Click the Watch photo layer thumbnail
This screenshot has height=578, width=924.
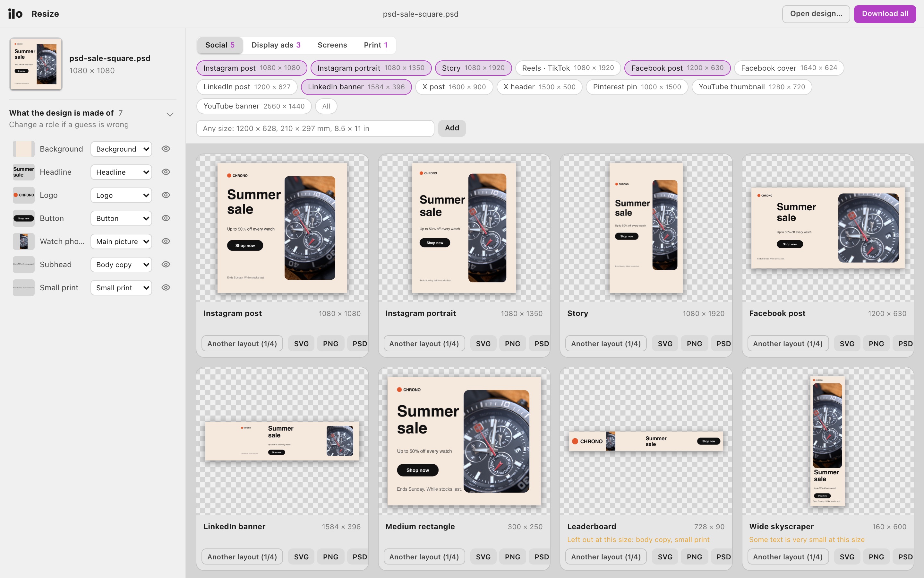tap(24, 241)
